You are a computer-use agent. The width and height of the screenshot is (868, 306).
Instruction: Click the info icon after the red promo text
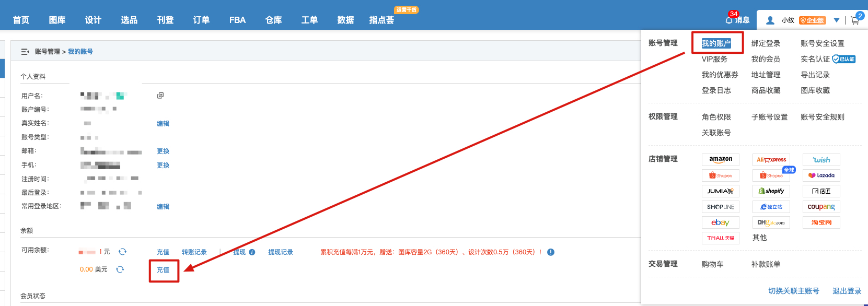tap(551, 252)
